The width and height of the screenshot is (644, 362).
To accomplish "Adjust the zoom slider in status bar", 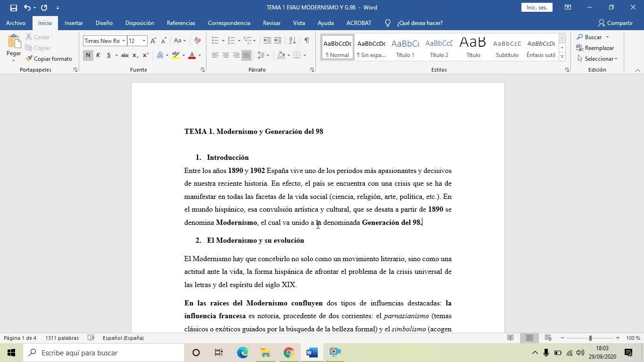I will 590,338.
